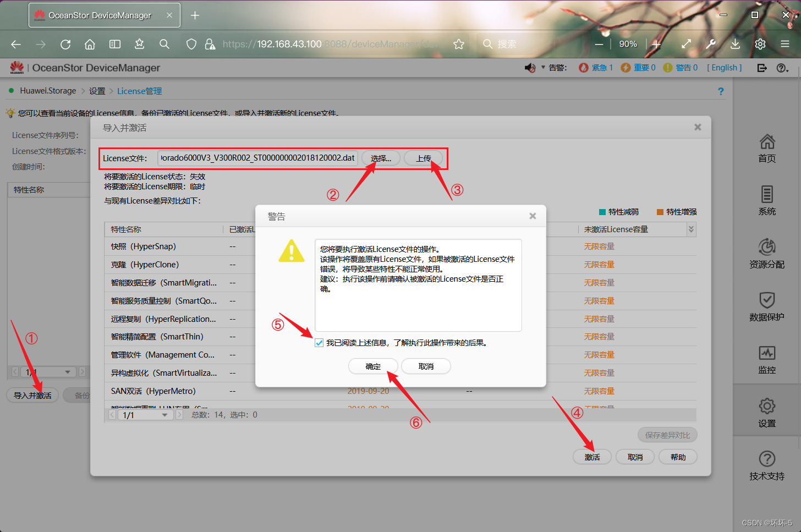Click the shield tracking protection icon

coord(191,44)
